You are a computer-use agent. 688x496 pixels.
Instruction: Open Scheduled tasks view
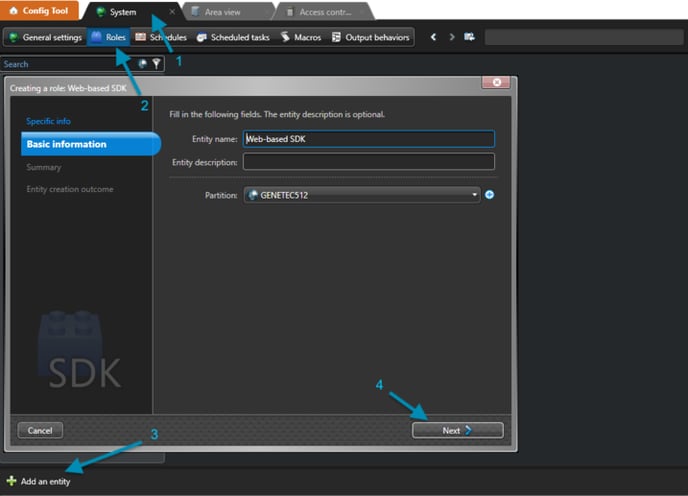coord(233,37)
